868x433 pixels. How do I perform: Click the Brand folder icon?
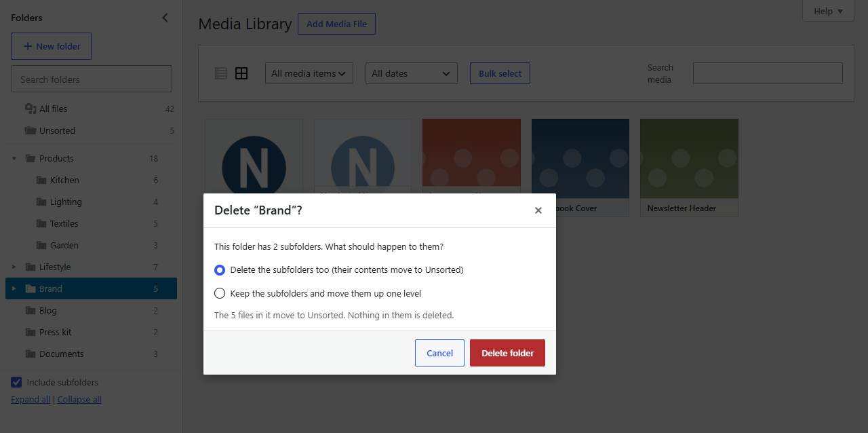31,288
